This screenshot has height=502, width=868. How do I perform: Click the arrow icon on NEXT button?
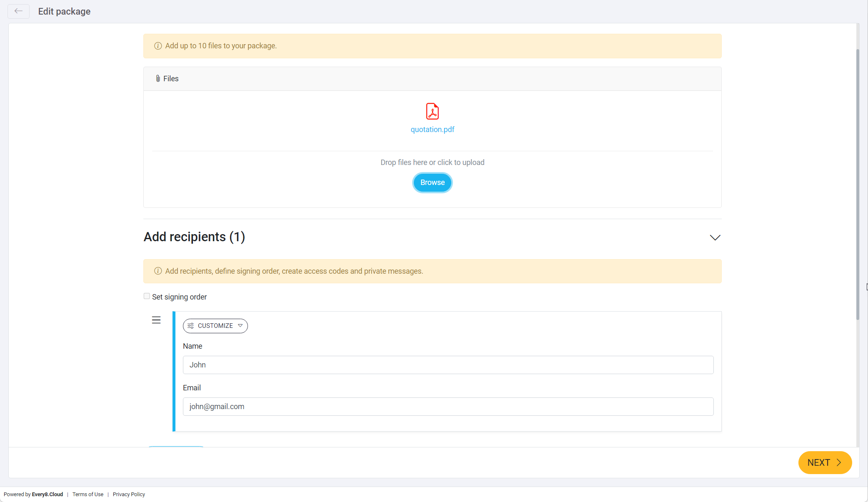tap(839, 462)
